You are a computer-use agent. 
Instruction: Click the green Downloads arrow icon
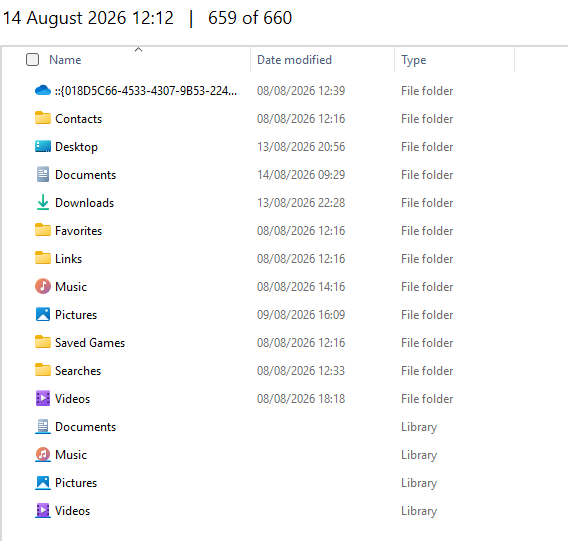[43, 202]
